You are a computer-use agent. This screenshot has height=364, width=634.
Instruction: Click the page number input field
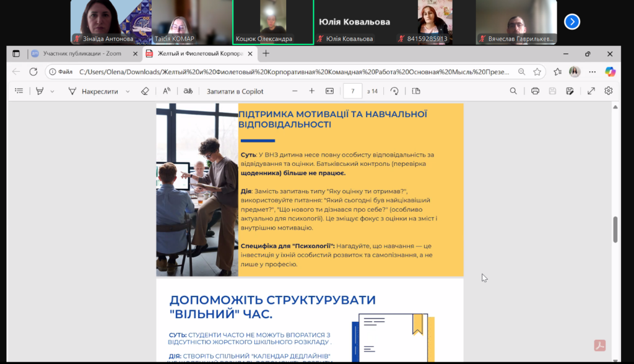click(352, 91)
